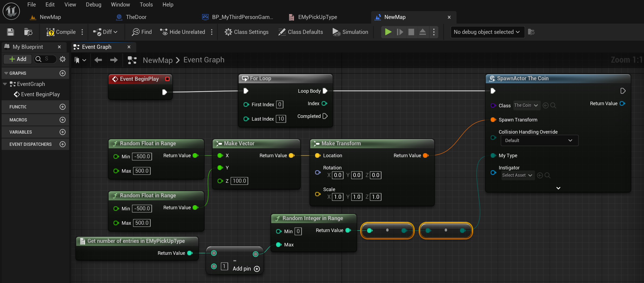Navigate forward in graph history
Viewport: 644px width, 283px height.
pos(114,60)
